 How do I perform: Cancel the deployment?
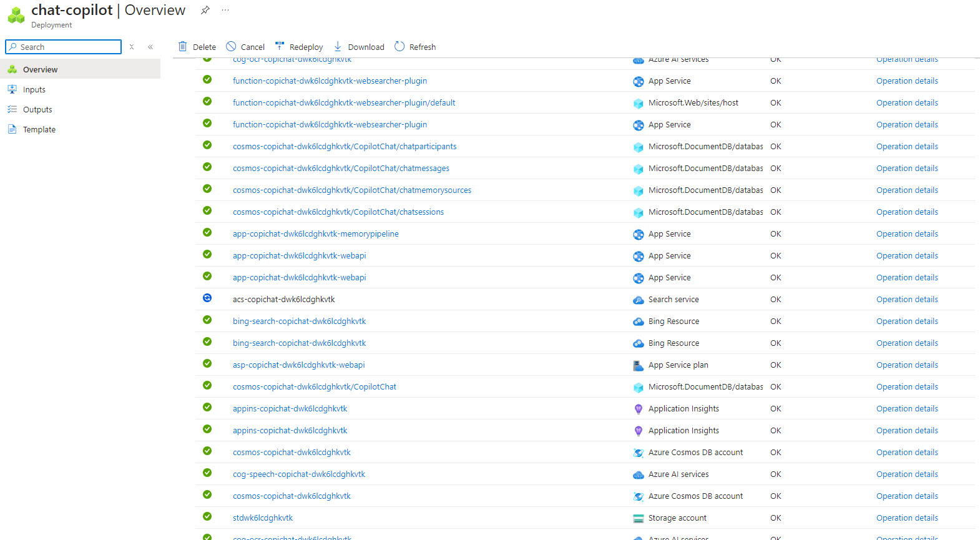click(x=245, y=47)
